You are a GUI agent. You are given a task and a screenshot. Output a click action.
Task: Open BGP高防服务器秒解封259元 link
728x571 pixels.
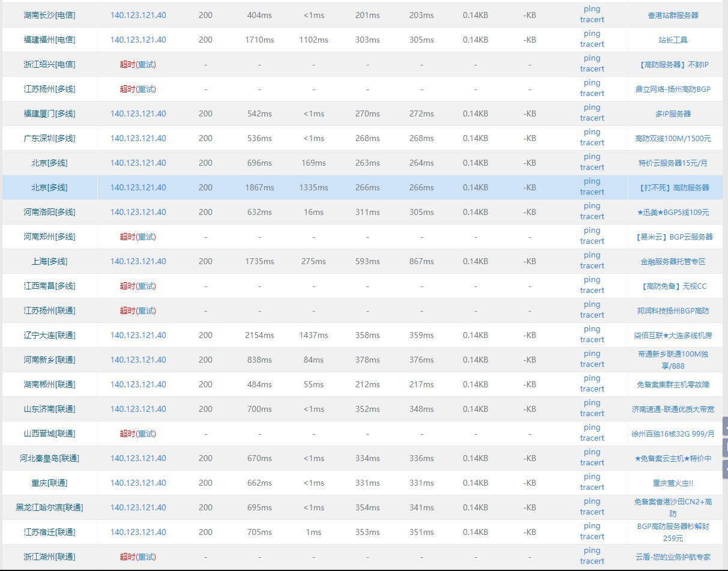673,532
